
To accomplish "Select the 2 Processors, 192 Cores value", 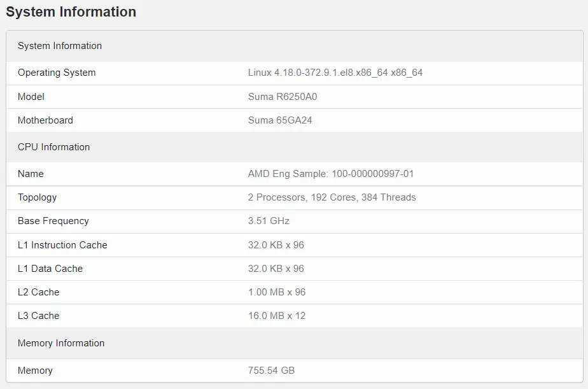I will 332,197.
